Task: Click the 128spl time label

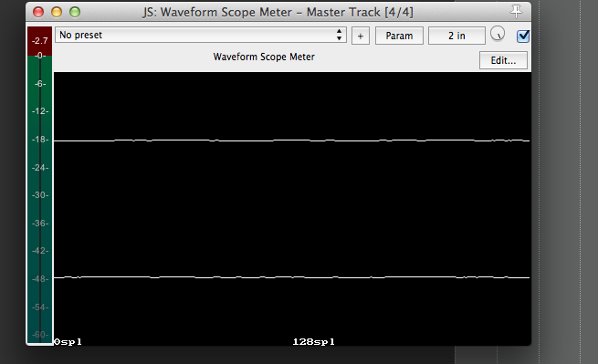Action: pos(313,342)
